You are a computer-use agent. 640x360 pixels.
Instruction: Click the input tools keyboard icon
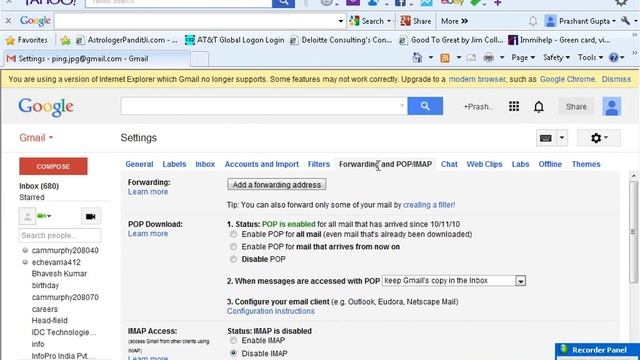546,138
